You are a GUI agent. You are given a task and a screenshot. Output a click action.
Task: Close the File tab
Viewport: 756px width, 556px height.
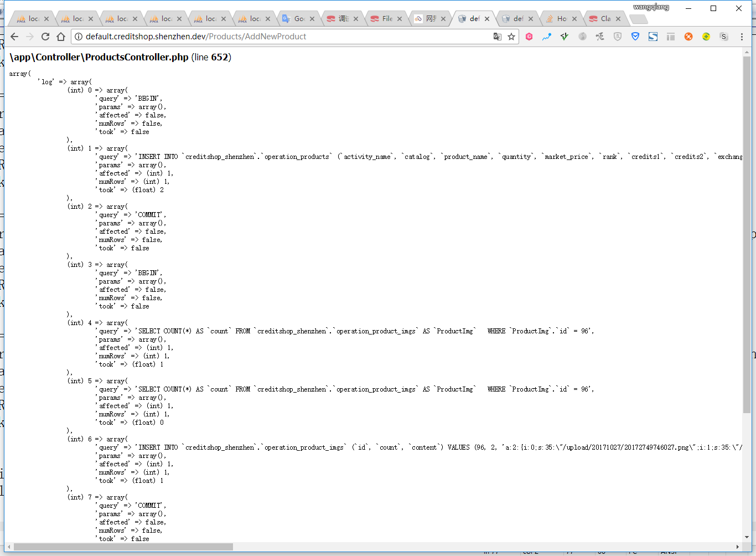coord(400,19)
